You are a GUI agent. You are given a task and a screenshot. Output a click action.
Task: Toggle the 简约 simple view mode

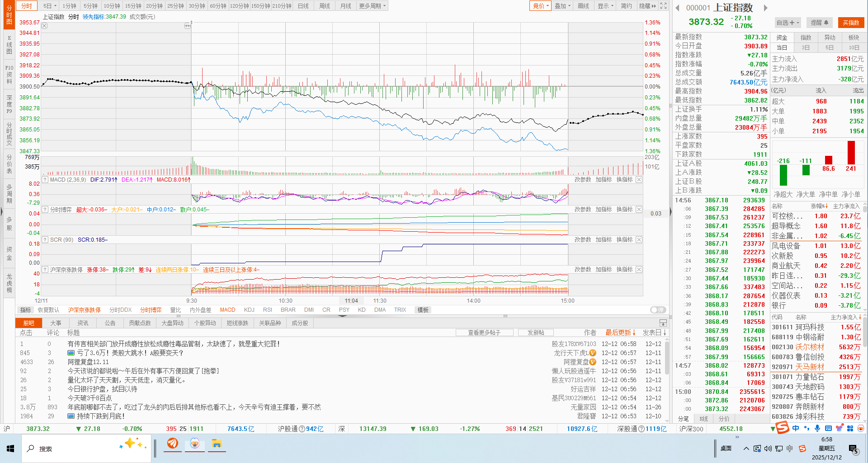tap(626, 6)
